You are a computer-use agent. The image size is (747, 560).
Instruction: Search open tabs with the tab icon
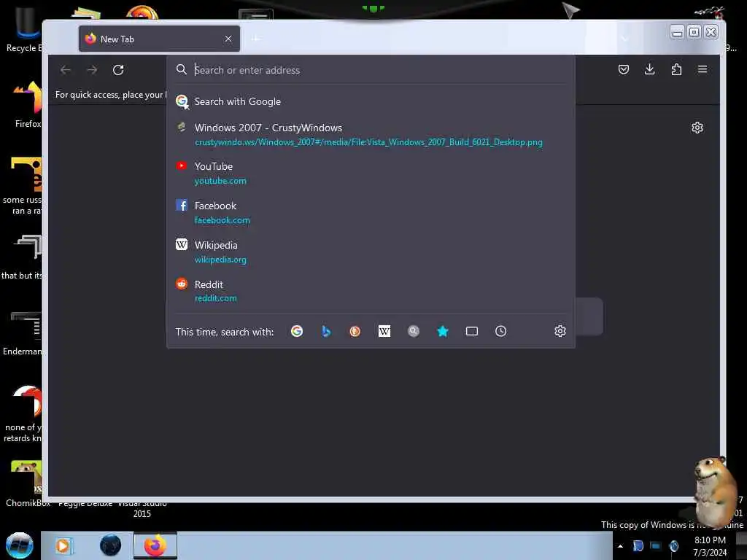click(x=472, y=331)
